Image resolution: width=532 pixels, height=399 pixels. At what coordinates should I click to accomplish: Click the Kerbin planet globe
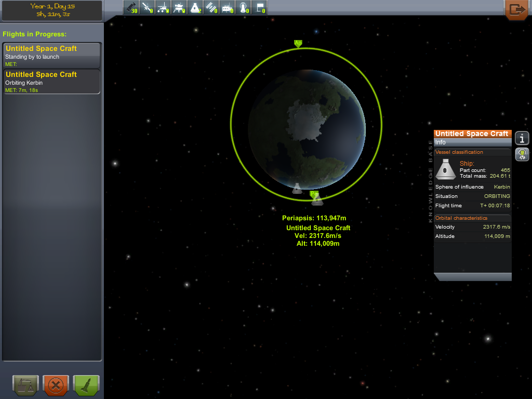click(x=307, y=129)
